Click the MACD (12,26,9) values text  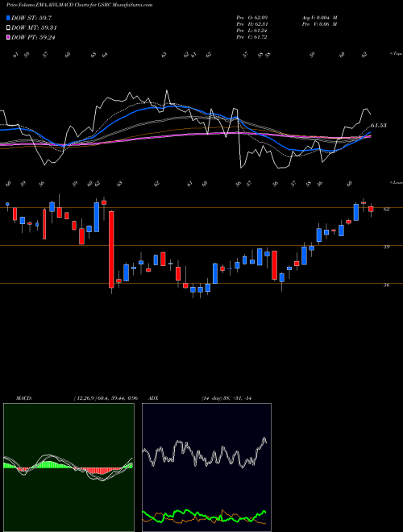(105, 398)
